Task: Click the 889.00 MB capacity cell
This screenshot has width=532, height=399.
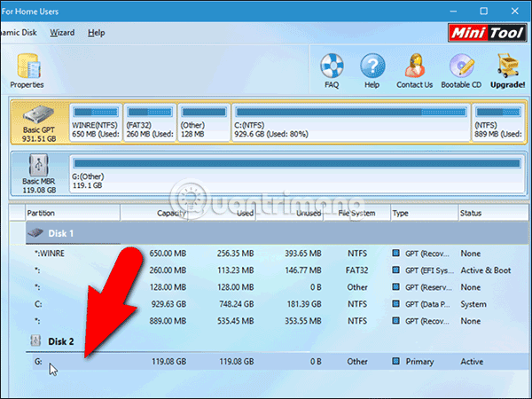Action: coord(168,321)
